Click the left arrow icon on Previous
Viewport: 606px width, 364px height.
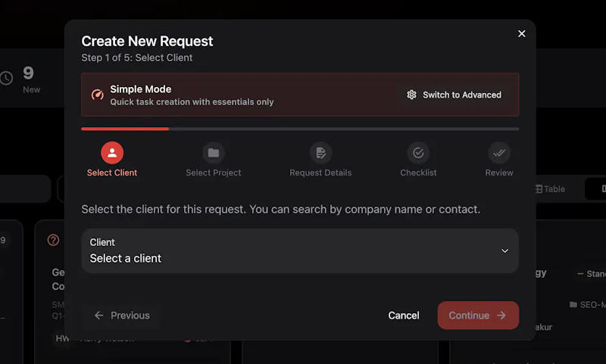[x=99, y=316]
